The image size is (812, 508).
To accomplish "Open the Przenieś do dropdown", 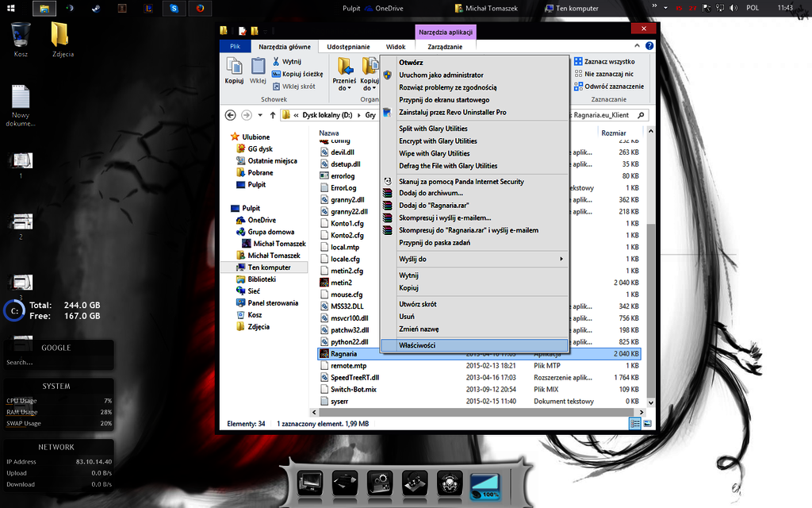I will pyautogui.click(x=344, y=74).
